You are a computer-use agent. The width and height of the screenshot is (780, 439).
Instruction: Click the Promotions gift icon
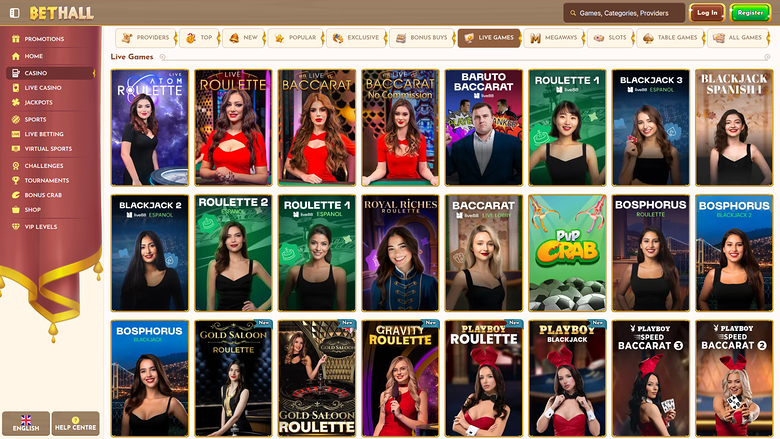[16, 39]
